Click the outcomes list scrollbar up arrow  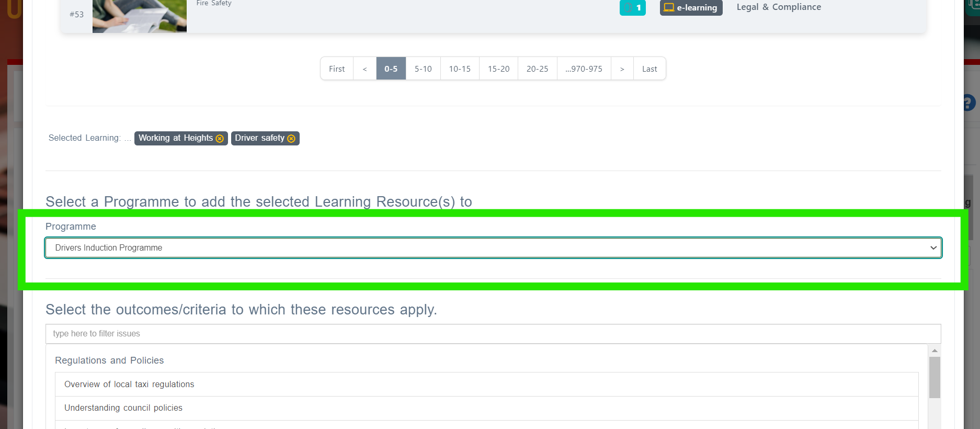coord(935,351)
